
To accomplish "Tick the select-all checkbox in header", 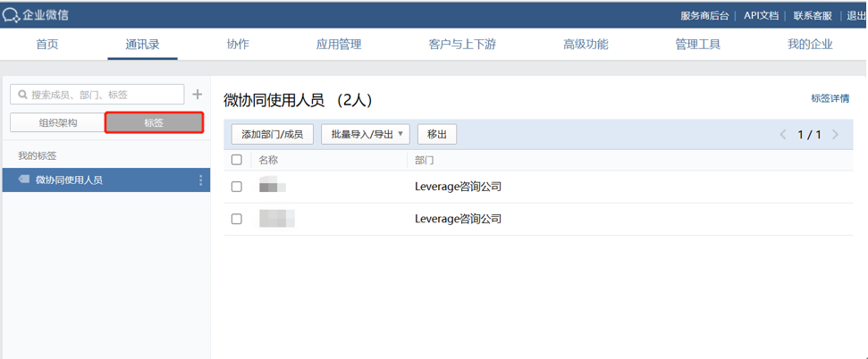I will [236, 160].
